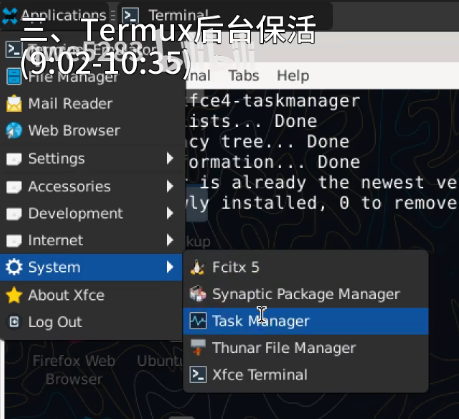Image resolution: width=459 pixels, height=419 pixels.
Task: Expand the Settings submenu arrow
Action: point(170,158)
